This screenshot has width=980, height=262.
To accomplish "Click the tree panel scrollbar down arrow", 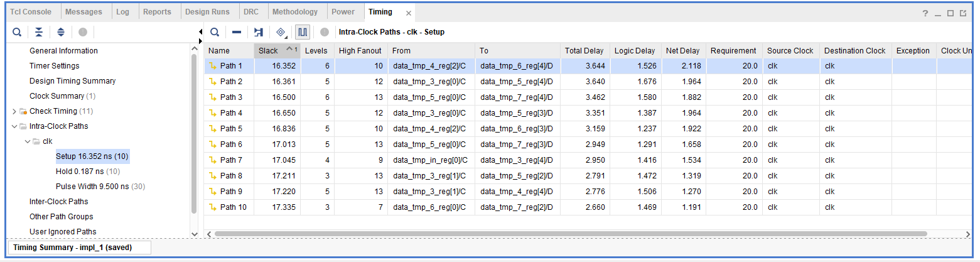I will click(x=194, y=234).
